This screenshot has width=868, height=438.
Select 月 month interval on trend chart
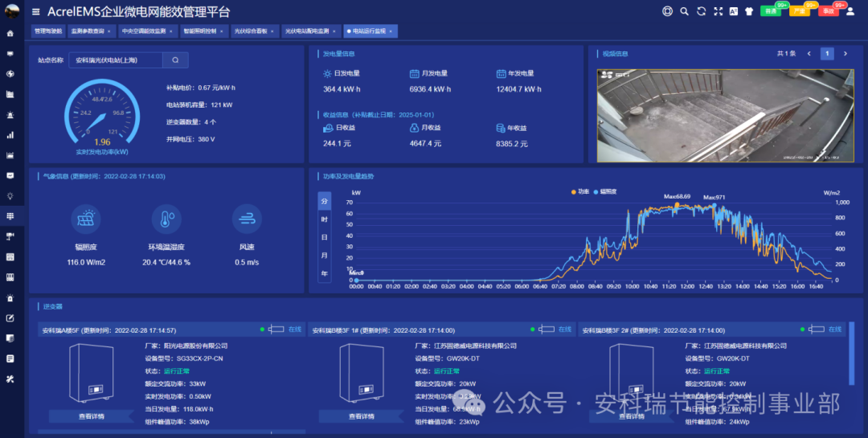coord(325,256)
